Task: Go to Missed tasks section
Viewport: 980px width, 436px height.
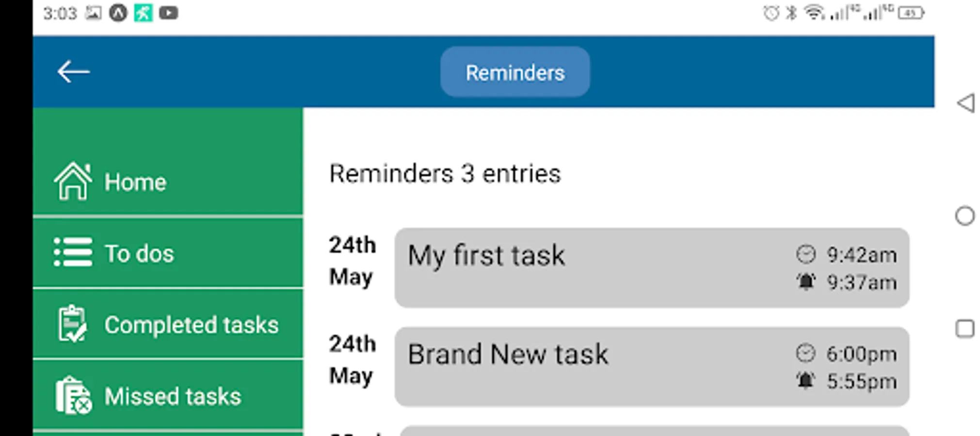Action: tap(173, 396)
